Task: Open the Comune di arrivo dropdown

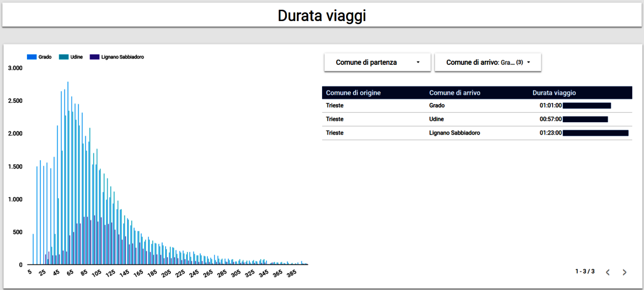Action: pyautogui.click(x=487, y=62)
